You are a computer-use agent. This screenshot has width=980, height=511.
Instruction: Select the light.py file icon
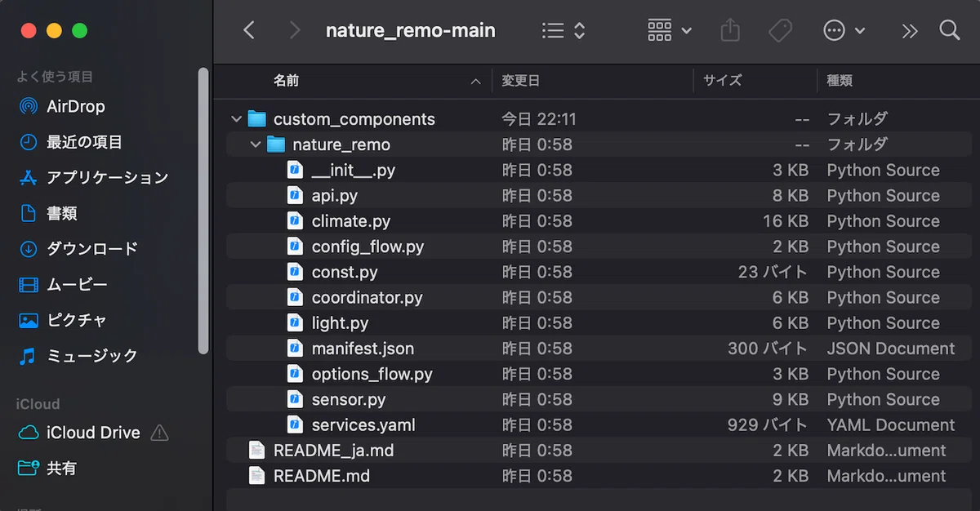click(296, 322)
